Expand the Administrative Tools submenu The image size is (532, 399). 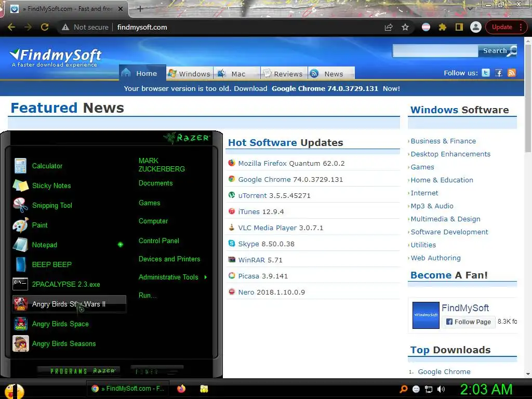206,277
